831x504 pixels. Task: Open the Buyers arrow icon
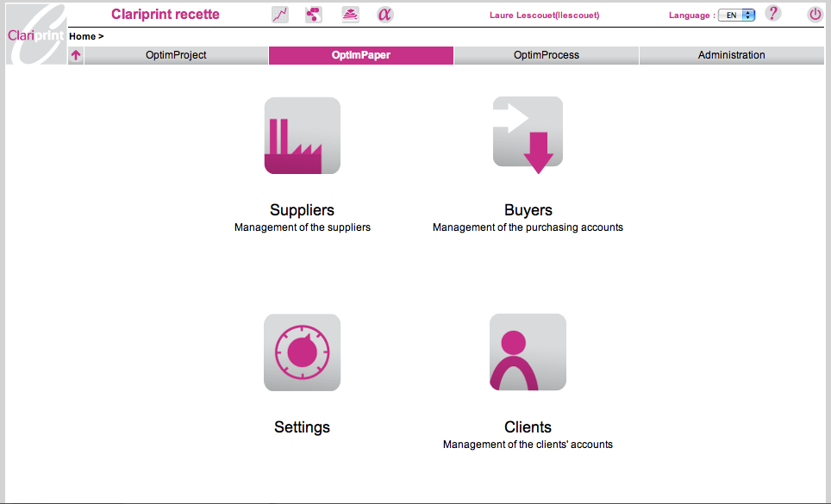528,134
